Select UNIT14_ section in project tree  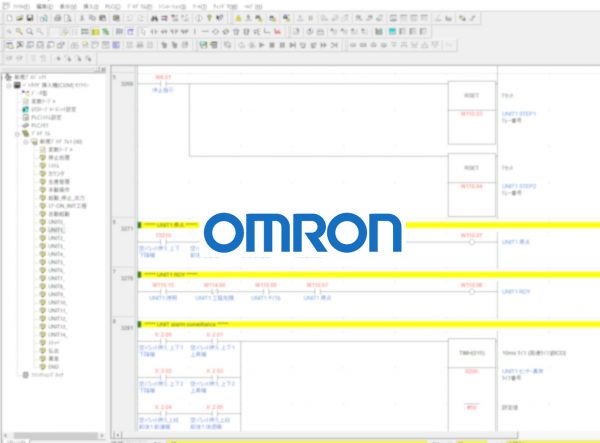[x=57, y=334]
